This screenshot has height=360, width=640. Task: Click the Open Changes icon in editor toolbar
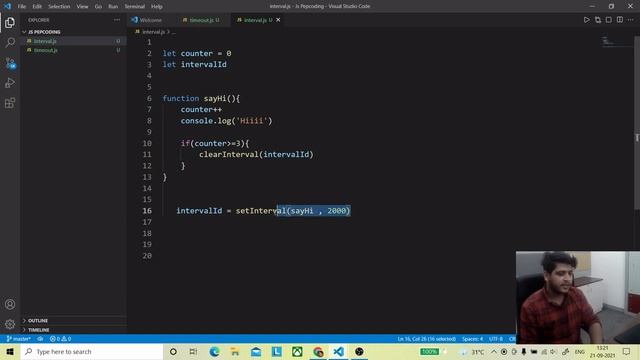[598, 20]
